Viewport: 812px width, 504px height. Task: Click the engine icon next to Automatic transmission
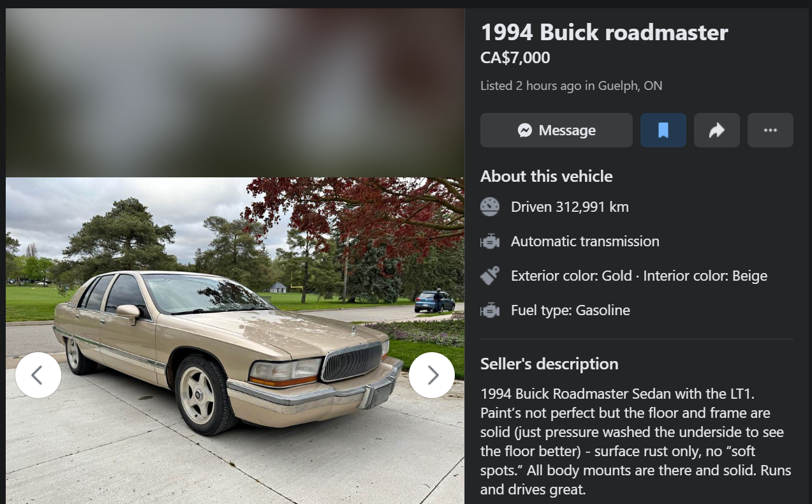click(x=490, y=242)
